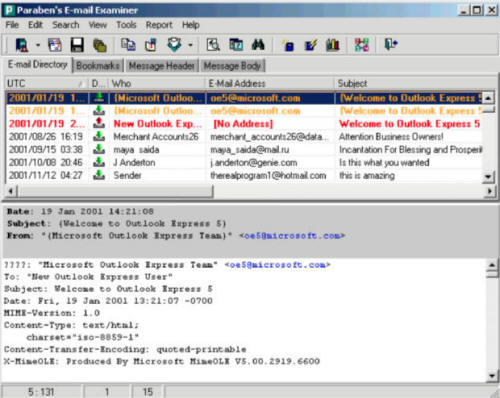
Task: Select the yellow oe5@microsoft.com message row
Action: click(x=244, y=111)
